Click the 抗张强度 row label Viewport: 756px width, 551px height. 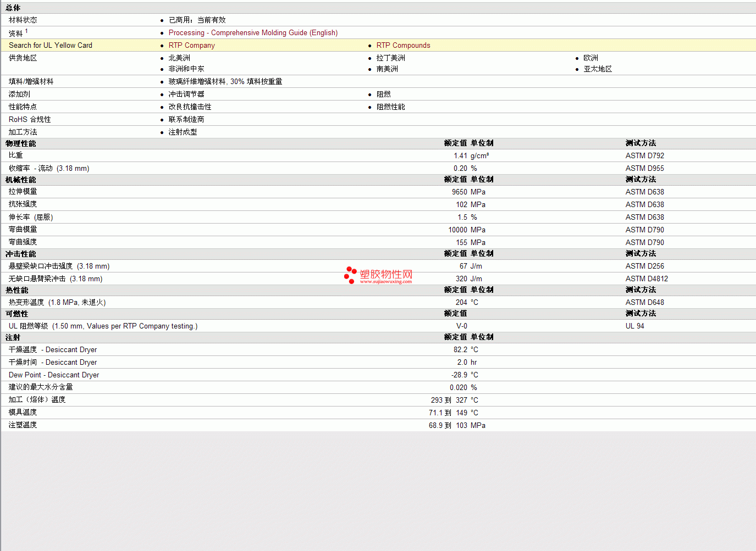coord(23,204)
